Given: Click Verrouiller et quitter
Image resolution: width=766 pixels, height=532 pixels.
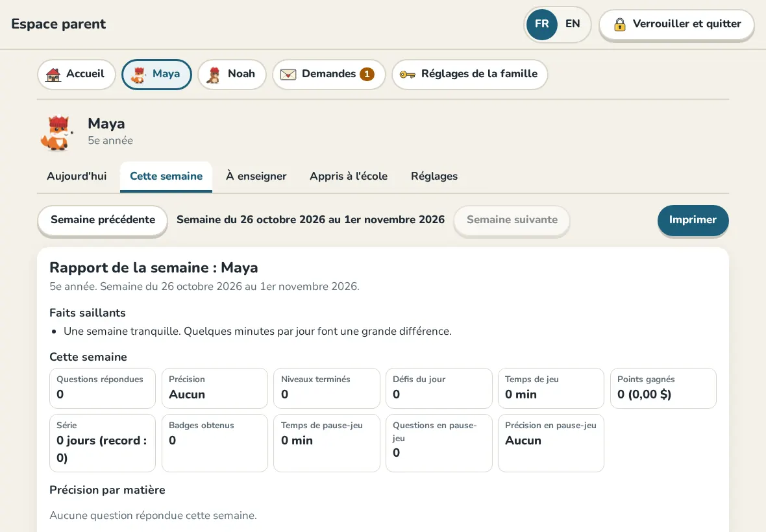Looking at the screenshot, I should point(676,25).
